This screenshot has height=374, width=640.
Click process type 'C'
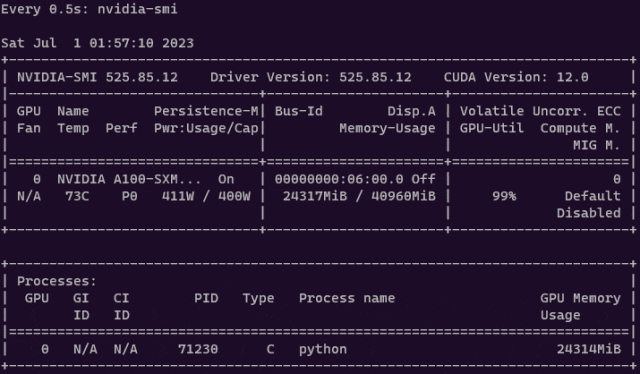pyautogui.click(x=270, y=349)
